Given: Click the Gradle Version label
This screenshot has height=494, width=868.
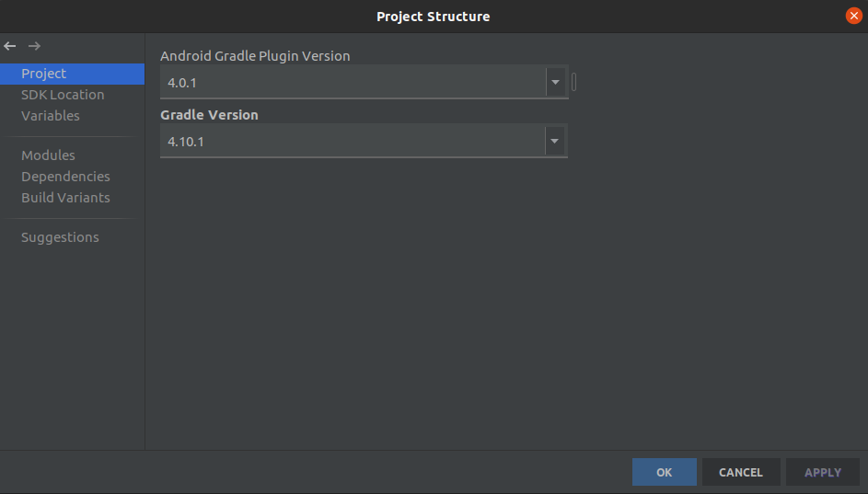Looking at the screenshot, I should tap(209, 114).
